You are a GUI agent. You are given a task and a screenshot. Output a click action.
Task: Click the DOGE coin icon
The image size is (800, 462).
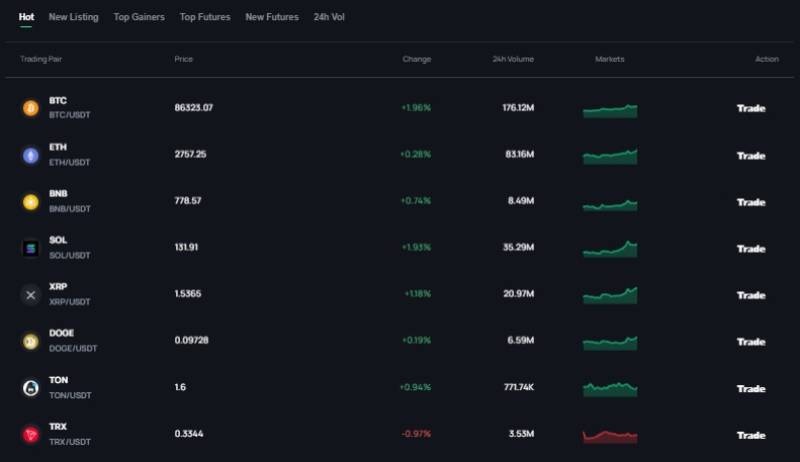click(x=31, y=341)
